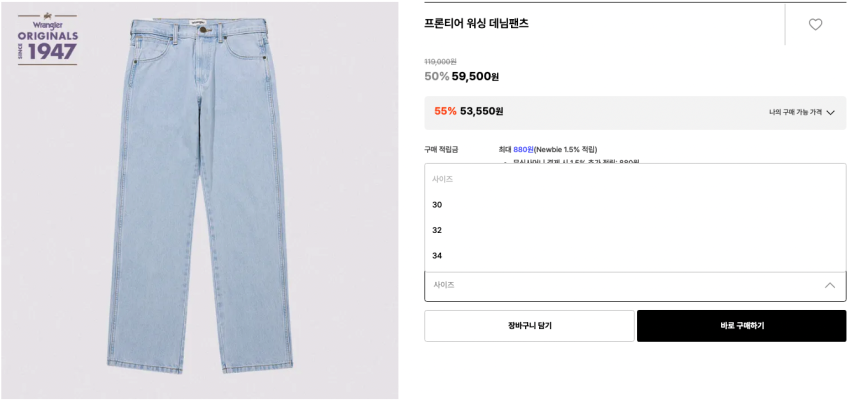Click the 55% 53,550원 discounted price
This screenshot has width=849, height=401.
click(x=469, y=111)
